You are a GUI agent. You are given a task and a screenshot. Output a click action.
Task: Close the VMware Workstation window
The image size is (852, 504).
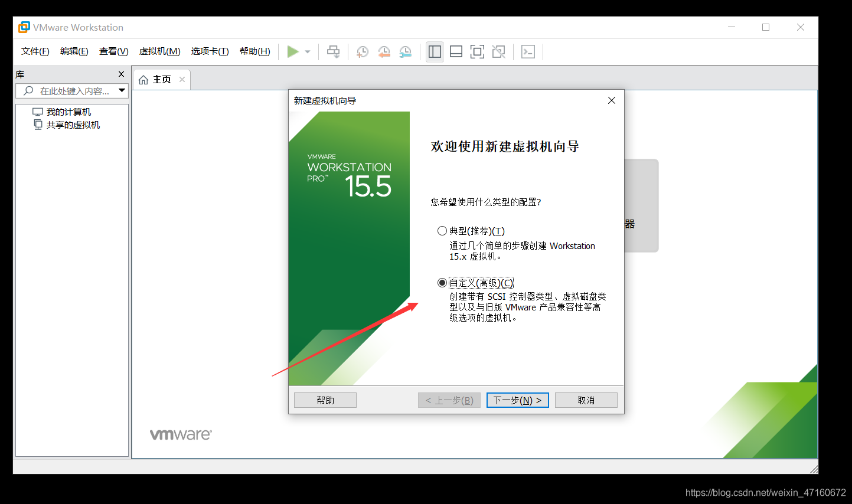click(x=801, y=27)
